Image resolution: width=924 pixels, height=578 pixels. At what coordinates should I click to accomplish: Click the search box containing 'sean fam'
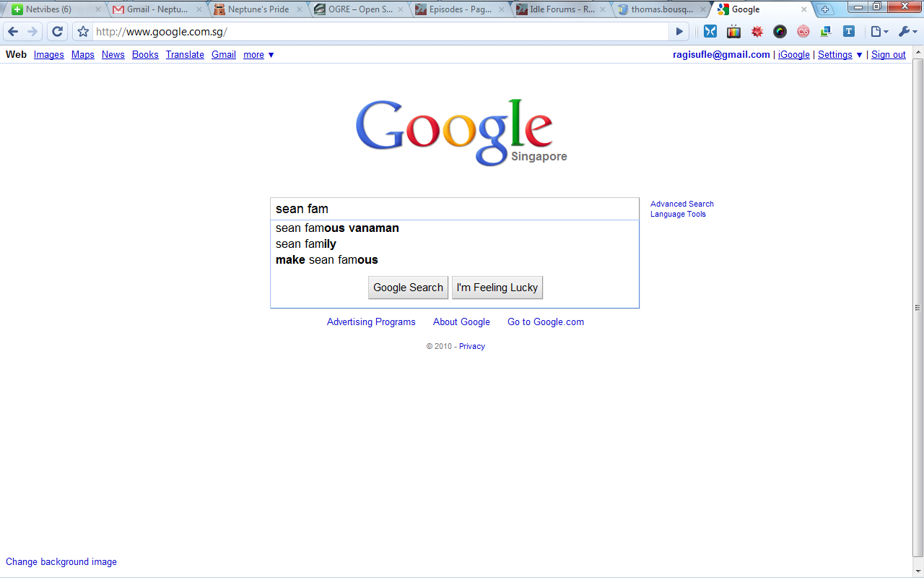tap(455, 209)
